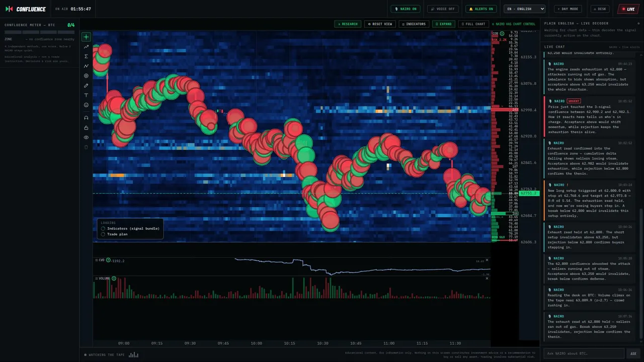Switch to Day Mode

(568, 9)
